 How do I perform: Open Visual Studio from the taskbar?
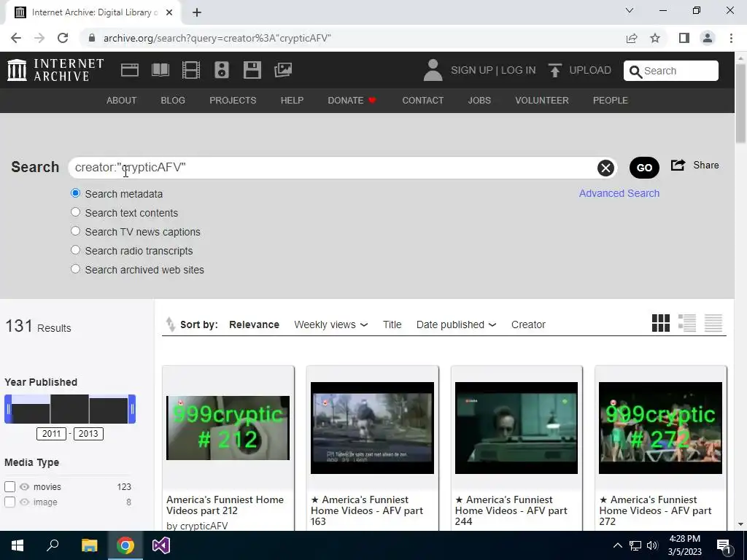click(x=161, y=545)
